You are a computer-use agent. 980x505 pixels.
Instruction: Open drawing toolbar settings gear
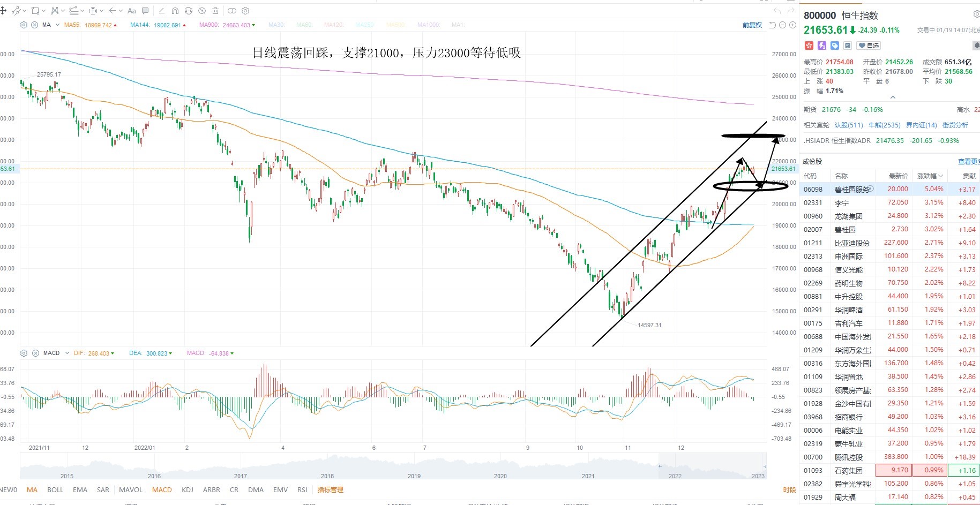point(245,11)
